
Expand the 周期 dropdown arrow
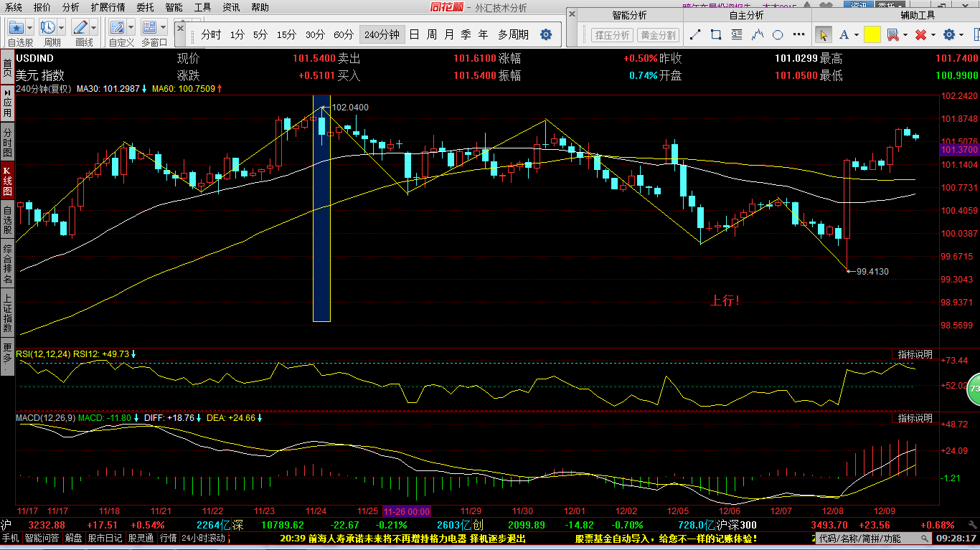coord(62,29)
